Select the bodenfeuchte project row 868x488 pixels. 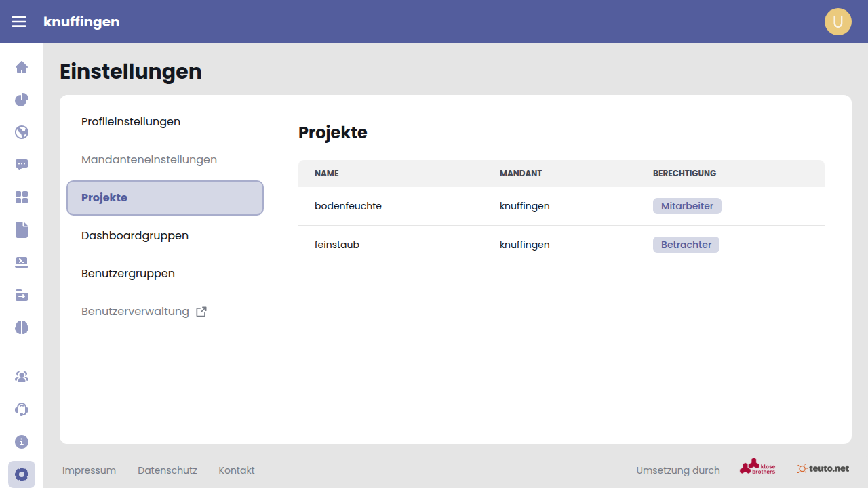click(348, 206)
